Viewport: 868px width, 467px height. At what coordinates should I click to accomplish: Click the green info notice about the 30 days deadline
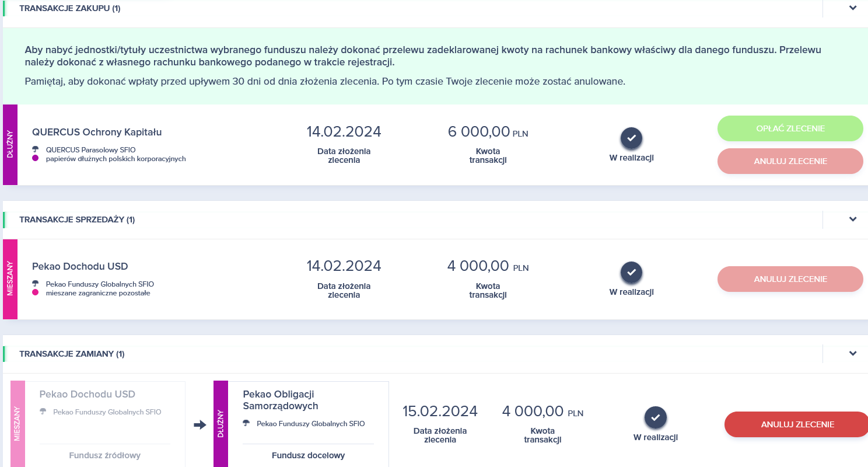point(434,66)
